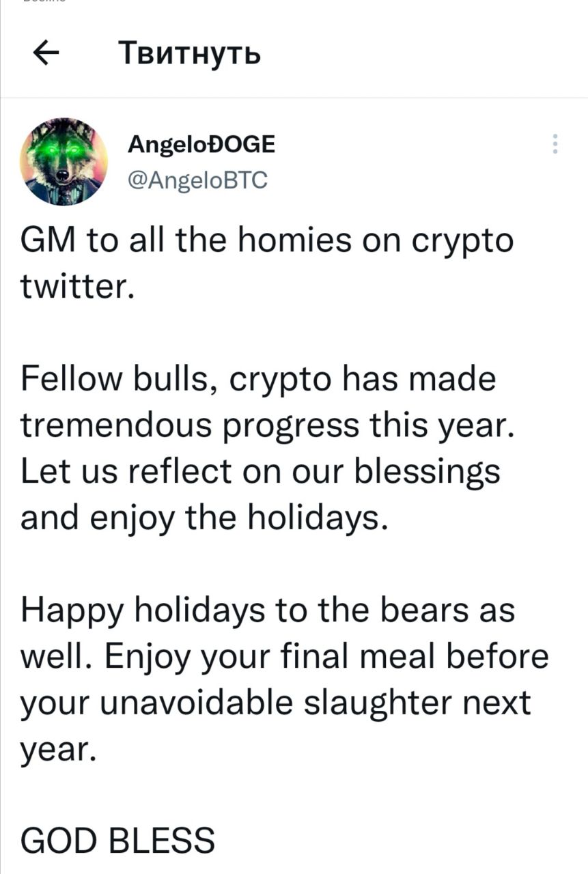Open the tweet's three-dot options menu

[x=555, y=144]
